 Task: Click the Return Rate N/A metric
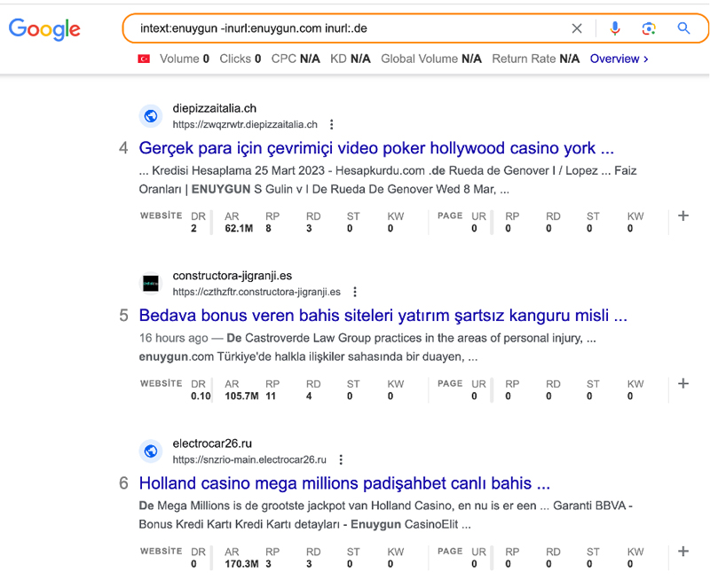(536, 59)
